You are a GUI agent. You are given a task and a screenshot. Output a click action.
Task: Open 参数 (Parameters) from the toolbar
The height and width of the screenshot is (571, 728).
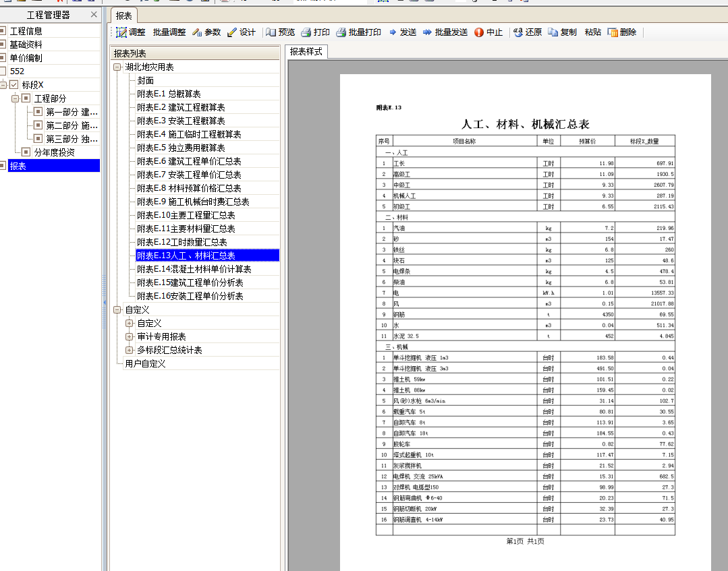[197, 32]
